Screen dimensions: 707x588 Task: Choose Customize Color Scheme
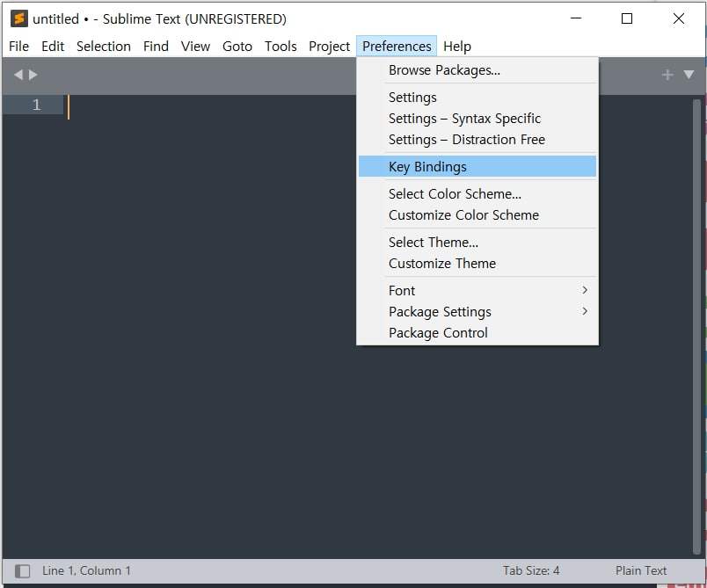(x=477, y=215)
